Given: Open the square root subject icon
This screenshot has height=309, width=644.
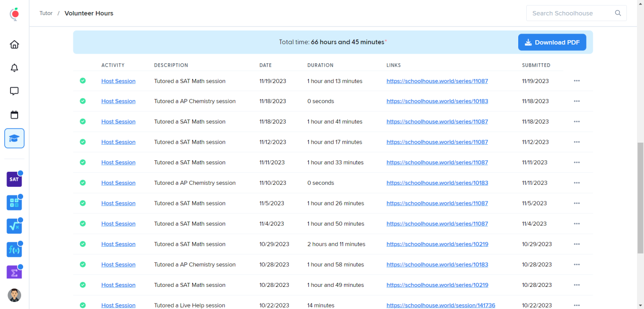Looking at the screenshot, I should 14,226.
